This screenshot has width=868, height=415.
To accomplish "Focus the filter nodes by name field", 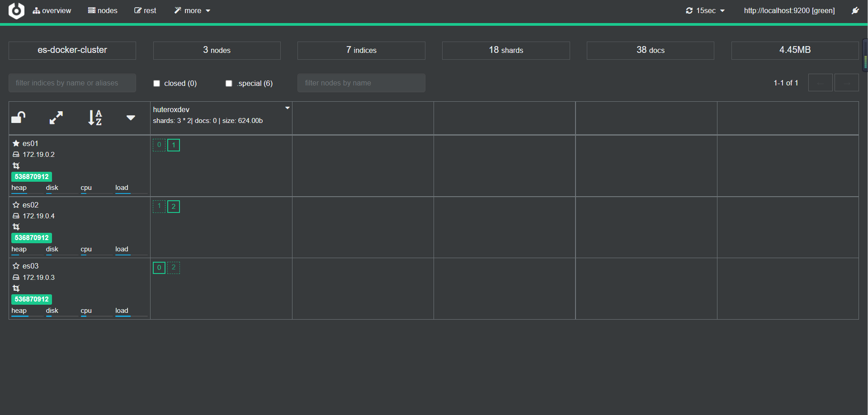I will (361, 83).
